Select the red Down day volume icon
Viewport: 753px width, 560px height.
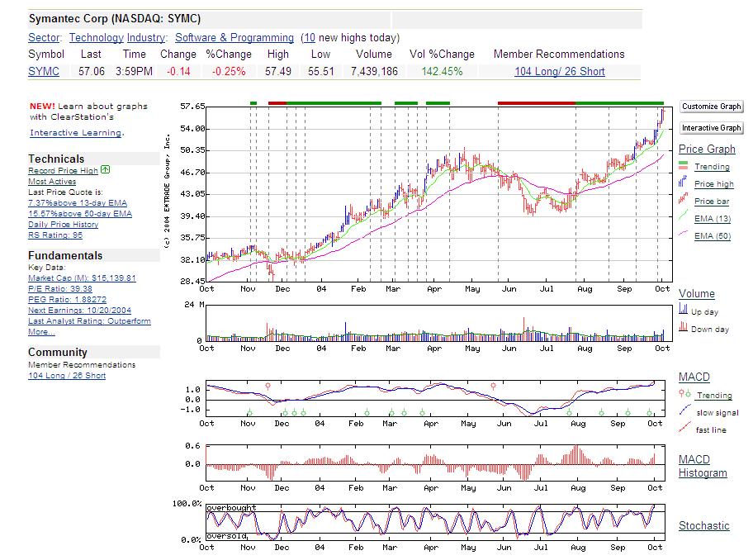(684, 327)
